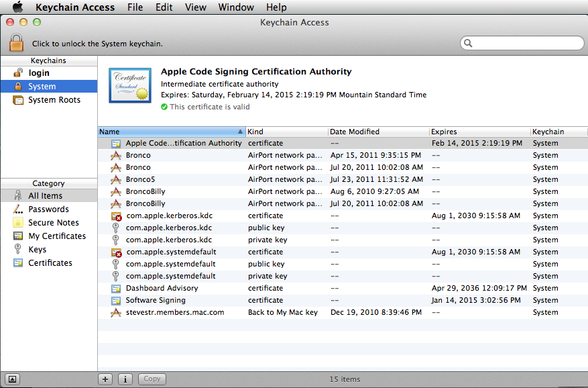Image resolution: width=588 pixels, height=388 pixels.
Task: Filter by My Certificates category
Action: coord(49,236)
